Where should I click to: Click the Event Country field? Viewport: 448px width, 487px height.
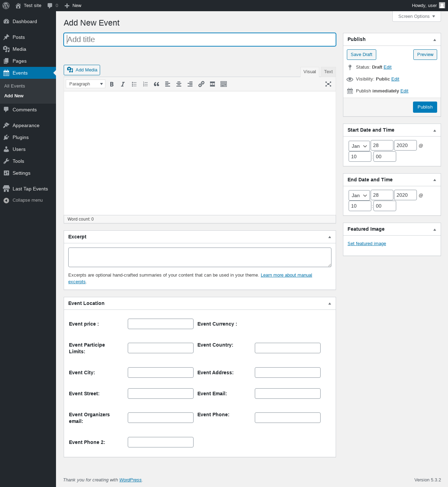pyautogui.click(x=288, y=348)
